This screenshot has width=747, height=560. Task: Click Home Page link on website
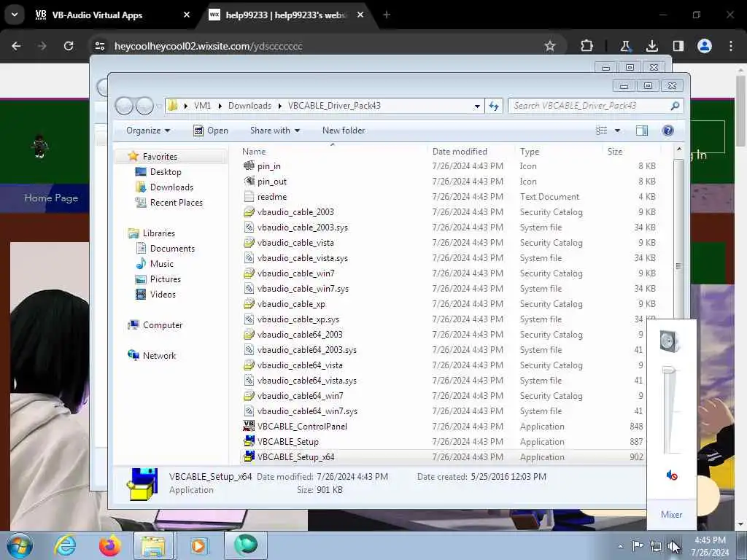(51, 198)
